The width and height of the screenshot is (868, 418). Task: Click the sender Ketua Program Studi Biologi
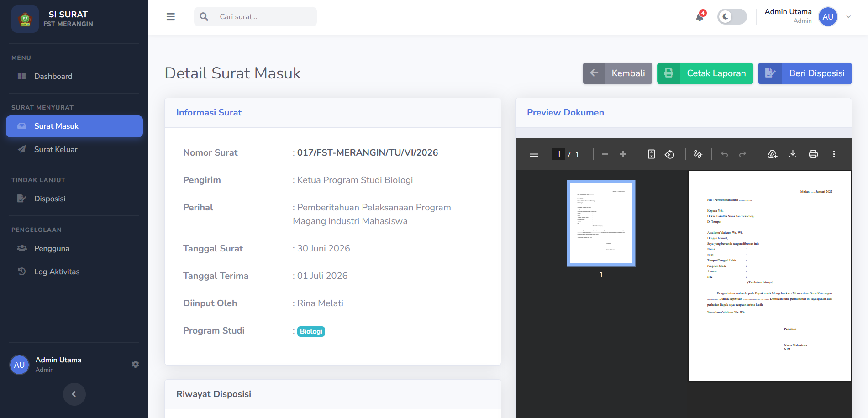[x=355, y=180]
